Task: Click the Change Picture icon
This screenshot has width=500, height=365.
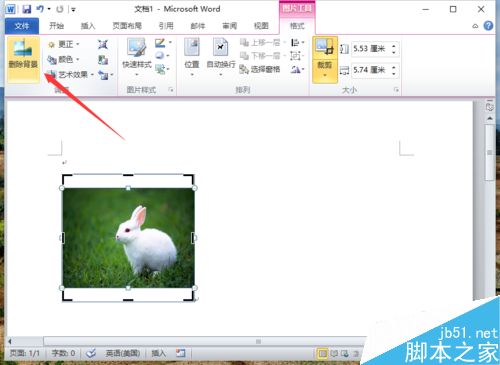Action: [x=103, y=60]
